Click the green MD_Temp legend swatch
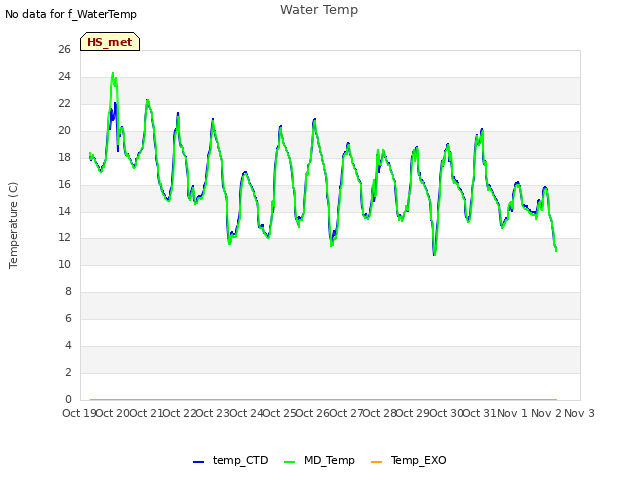Screen dimensions: 640x480 point(289,462)
